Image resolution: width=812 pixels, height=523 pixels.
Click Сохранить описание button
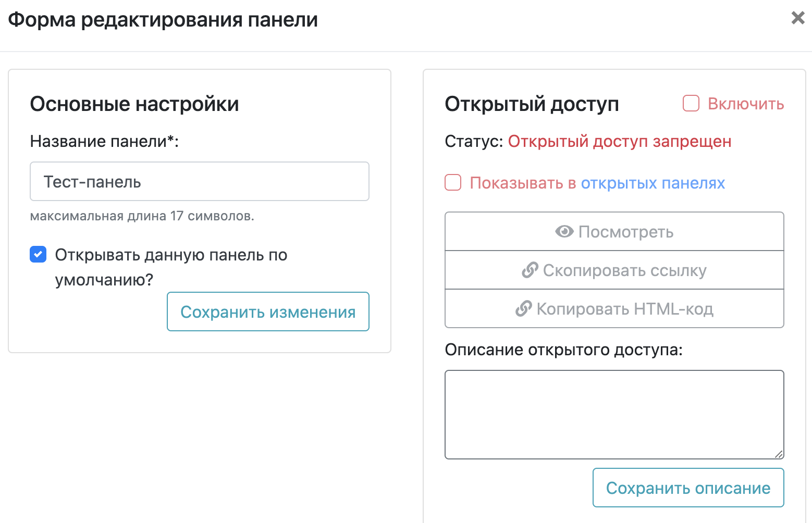(x=688, y=488)
